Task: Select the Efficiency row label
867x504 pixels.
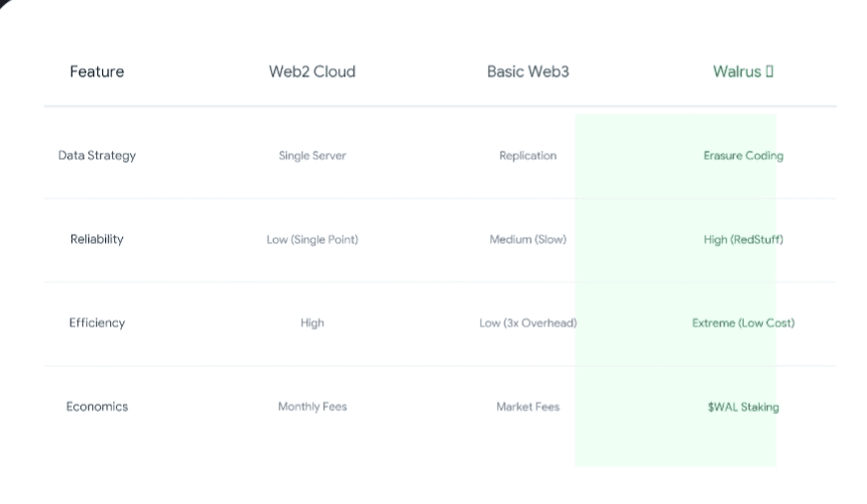Action: pos(97,322)
